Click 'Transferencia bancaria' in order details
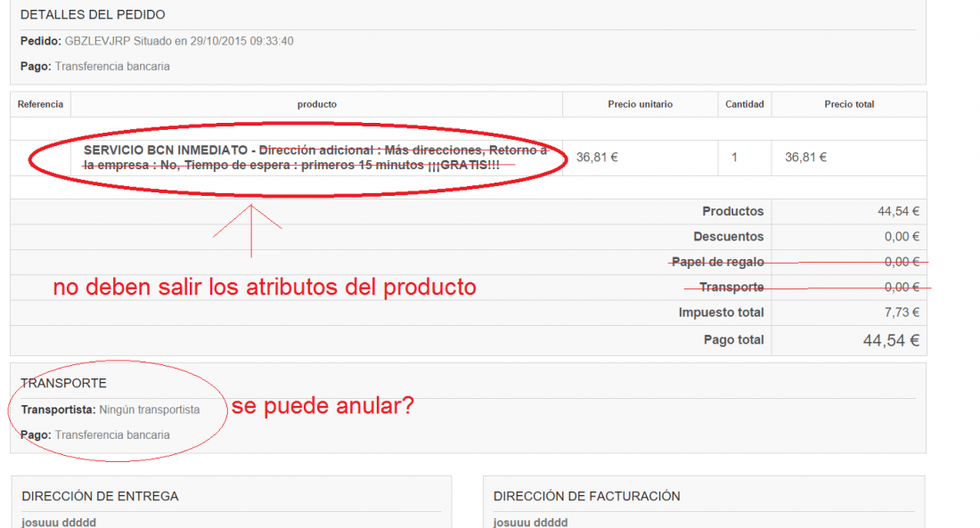980x528 pixels. coord(112,66)
